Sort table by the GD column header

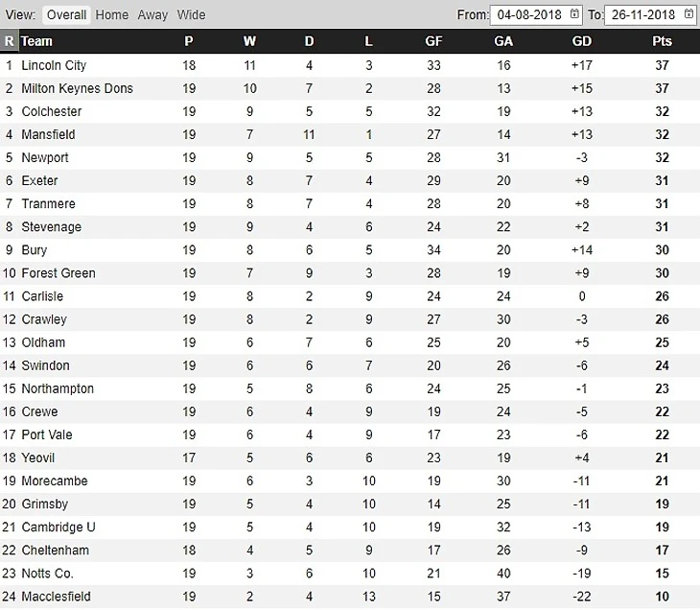(582, 41)
